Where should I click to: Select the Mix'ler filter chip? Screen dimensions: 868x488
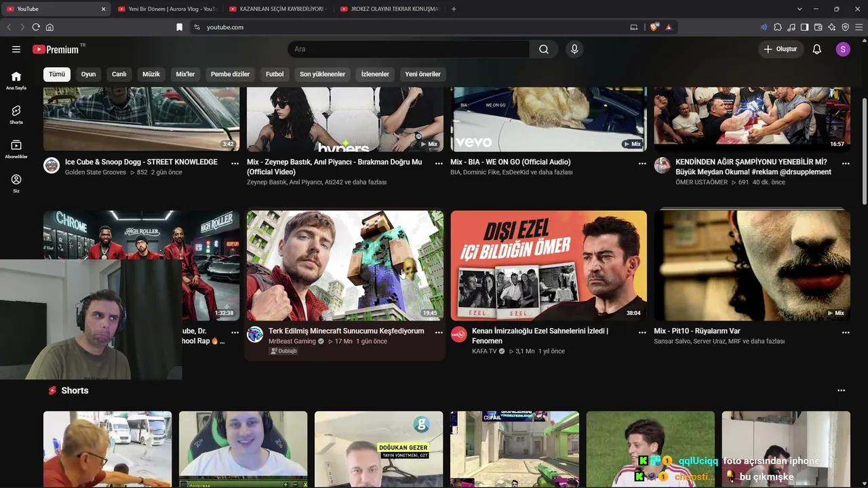[186, 74]
